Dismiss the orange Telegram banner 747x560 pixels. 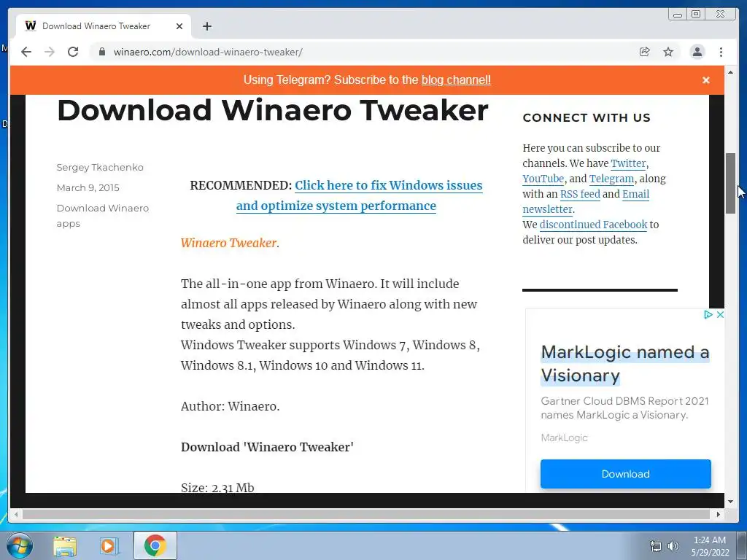click(706, 80)
